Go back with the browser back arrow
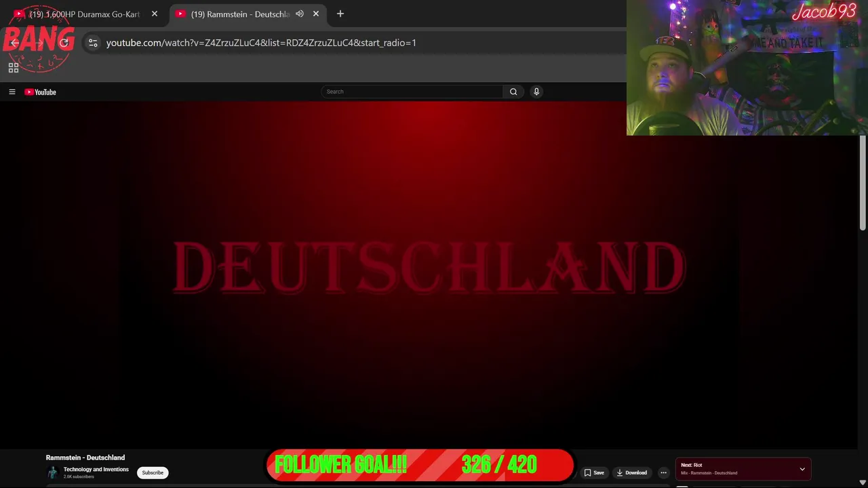This screenshot has height=488, width=868. coord(15,43)
